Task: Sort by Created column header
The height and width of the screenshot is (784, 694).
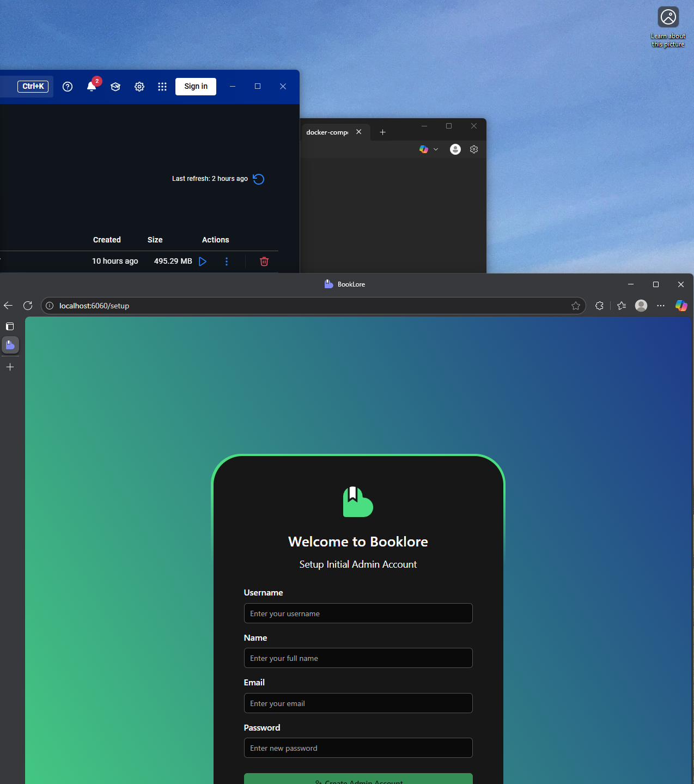Action: pyautogui.click(x=107, y=240)
